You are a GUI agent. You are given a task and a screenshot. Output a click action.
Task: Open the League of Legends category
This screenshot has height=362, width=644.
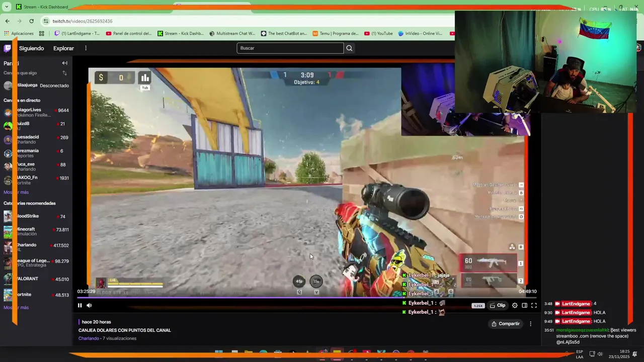tap(36, 262)
